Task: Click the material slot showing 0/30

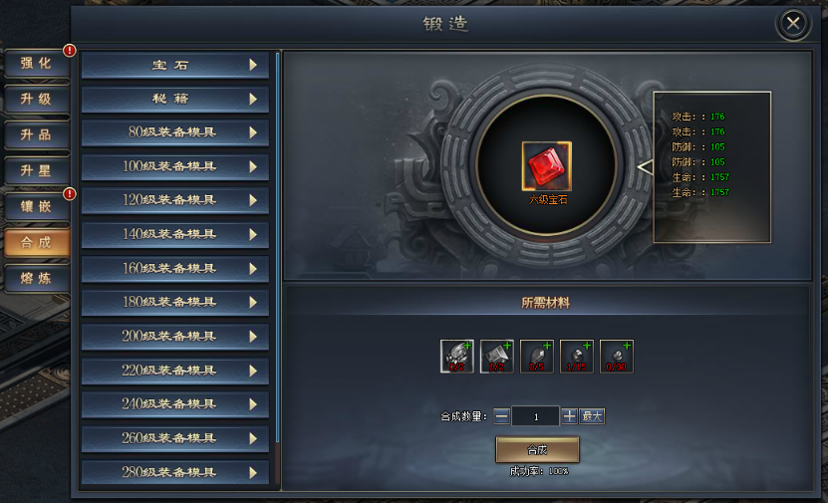Action: click(x=616, y=357)
